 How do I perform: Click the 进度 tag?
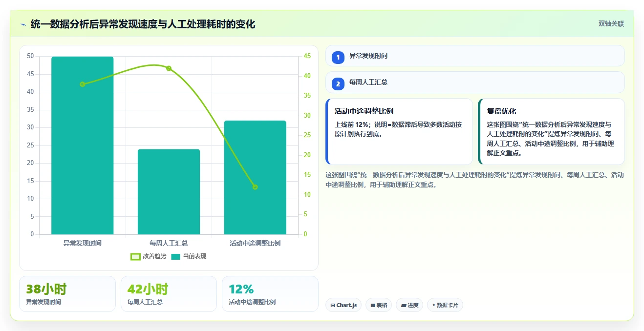tap(409, 305)
